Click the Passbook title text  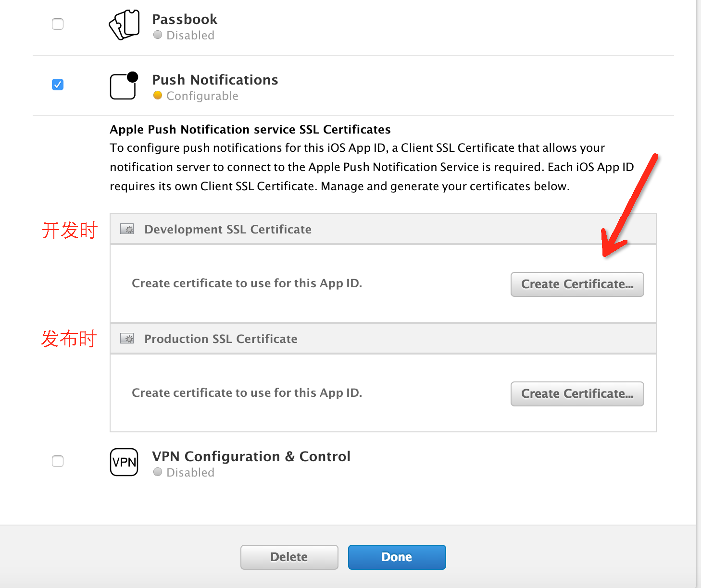coord(185,19)
